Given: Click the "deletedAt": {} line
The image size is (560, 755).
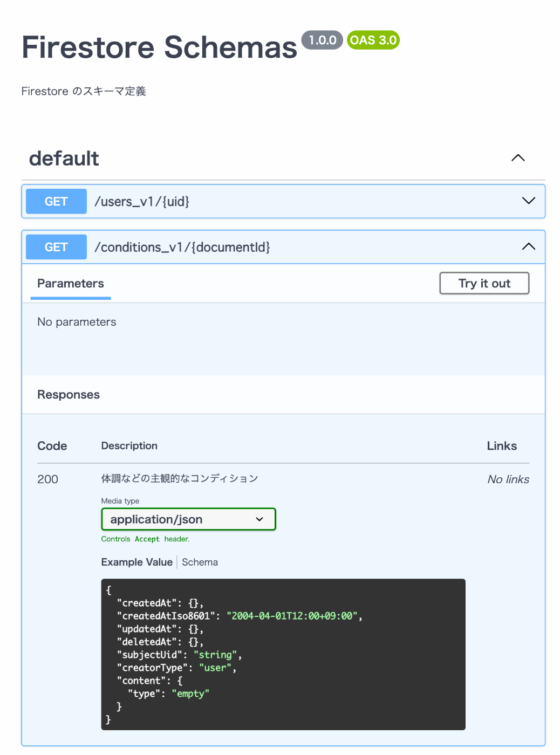Looking at the screenshot, I should click(160, 642).
